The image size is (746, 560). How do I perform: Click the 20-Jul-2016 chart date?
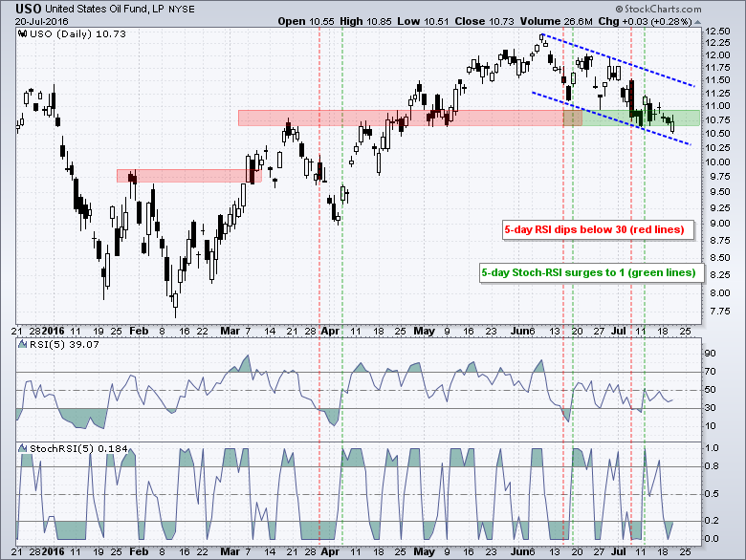(x=41, y=21)
